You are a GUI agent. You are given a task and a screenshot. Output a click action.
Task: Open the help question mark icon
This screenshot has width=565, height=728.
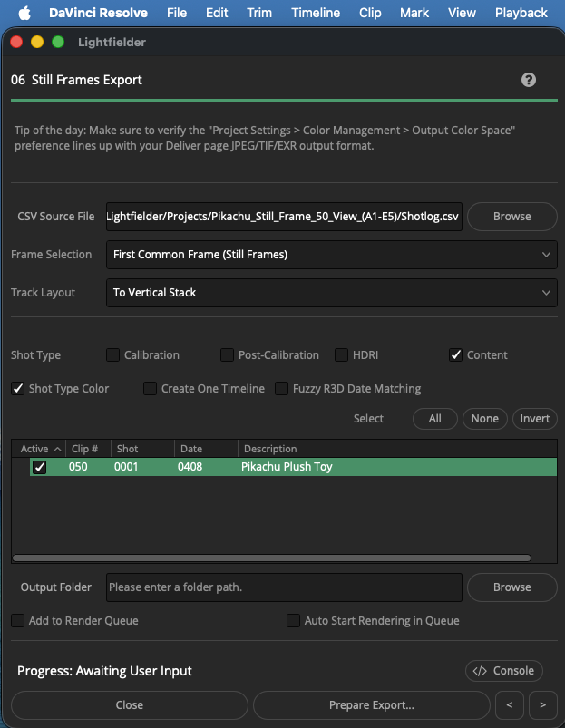pos(529,80)
